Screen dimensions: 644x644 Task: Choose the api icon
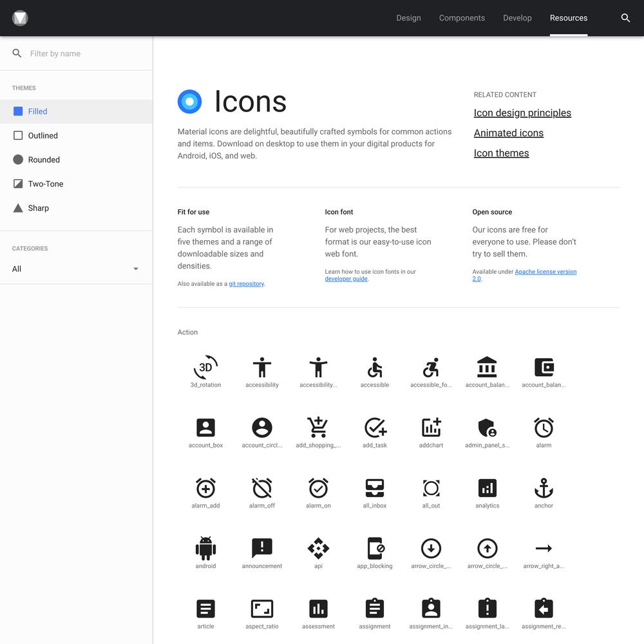318,548
